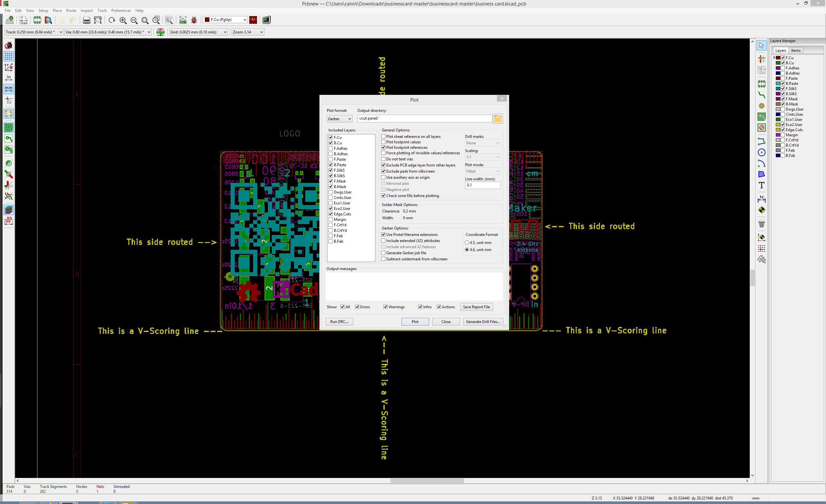
Task: Open the F.Cu active layer dropdown
Action: (225, 20)
